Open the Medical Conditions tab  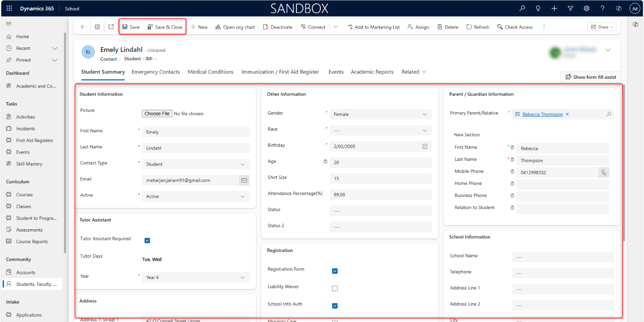click(x=211, y=72)
